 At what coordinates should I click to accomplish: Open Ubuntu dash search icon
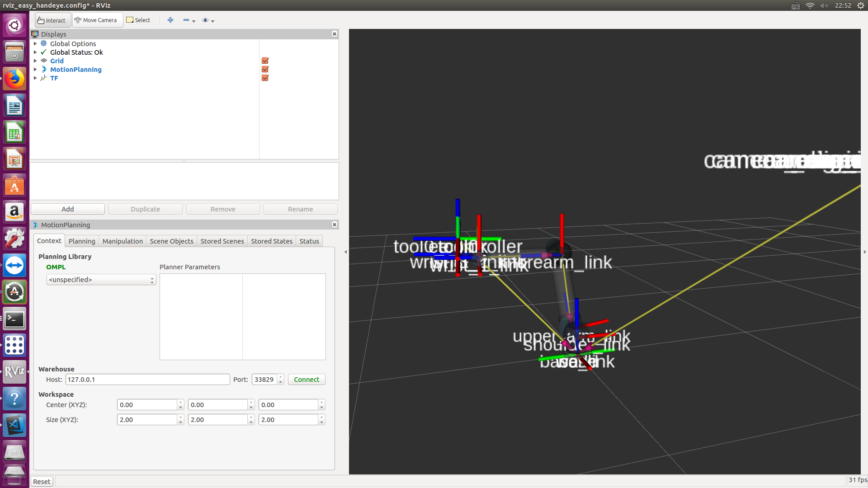click(14, 25)
